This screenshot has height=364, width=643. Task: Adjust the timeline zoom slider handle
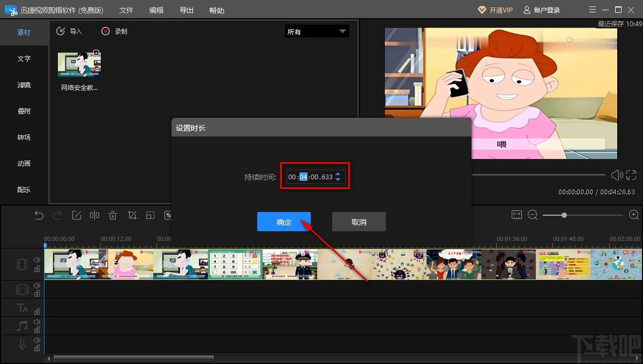point(564,215)
